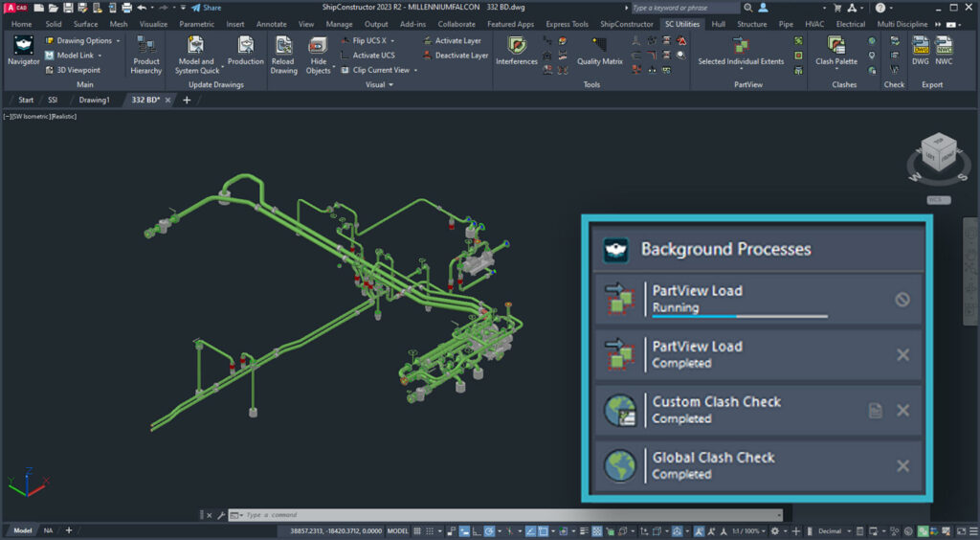
Task: Export to NWC
Action: [944, 51]
